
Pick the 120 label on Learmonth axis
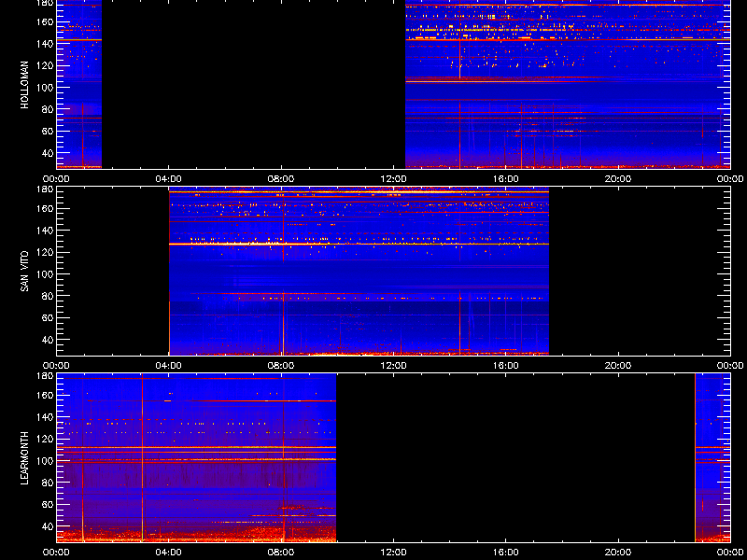click(x=46, y=439)
